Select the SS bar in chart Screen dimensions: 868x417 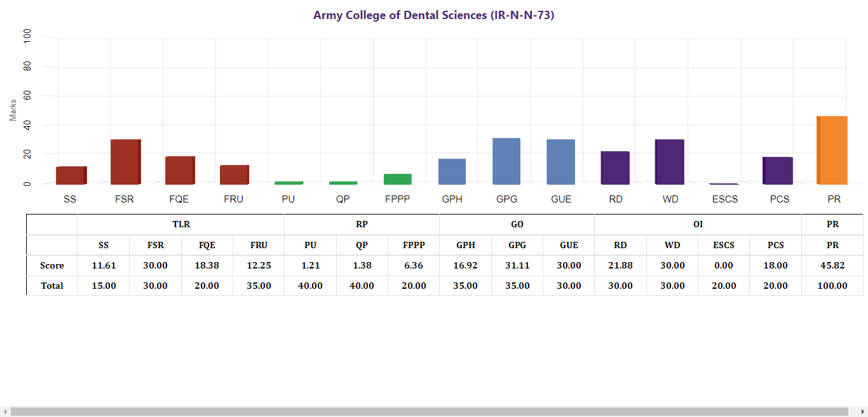pyautogui.click(x=71, y=175)
